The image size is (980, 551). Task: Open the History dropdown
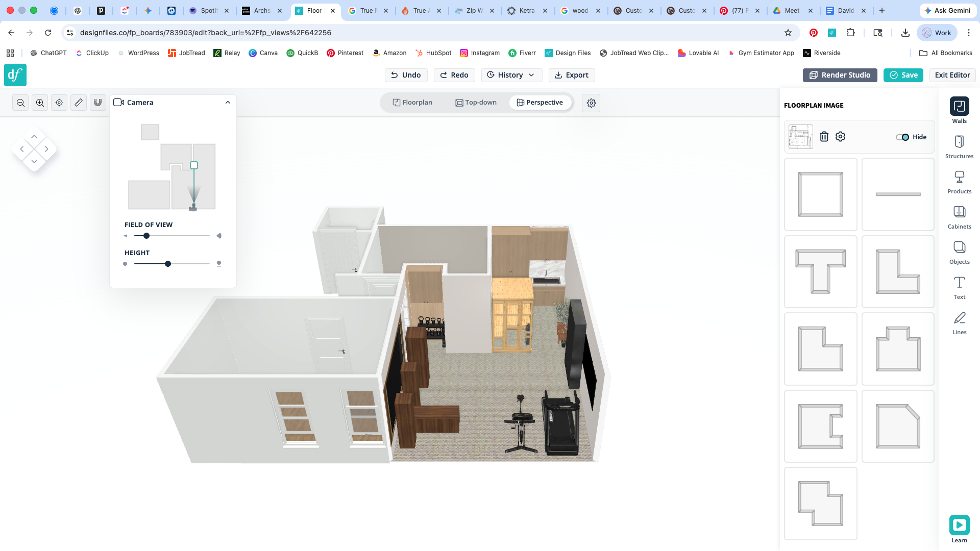click(x=511, y=75)
